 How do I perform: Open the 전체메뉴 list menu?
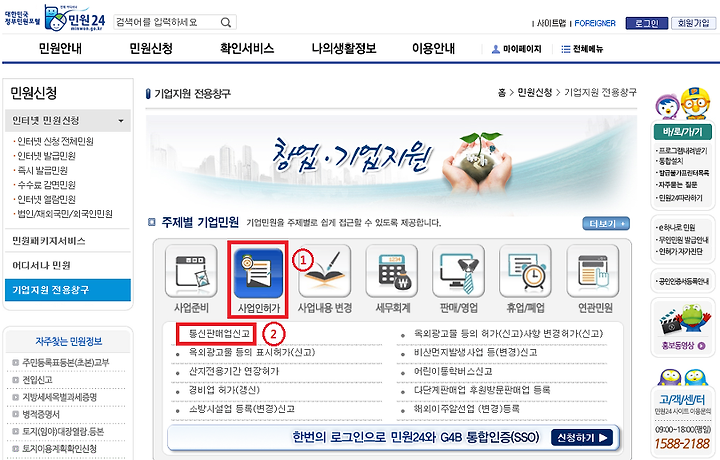582,49
